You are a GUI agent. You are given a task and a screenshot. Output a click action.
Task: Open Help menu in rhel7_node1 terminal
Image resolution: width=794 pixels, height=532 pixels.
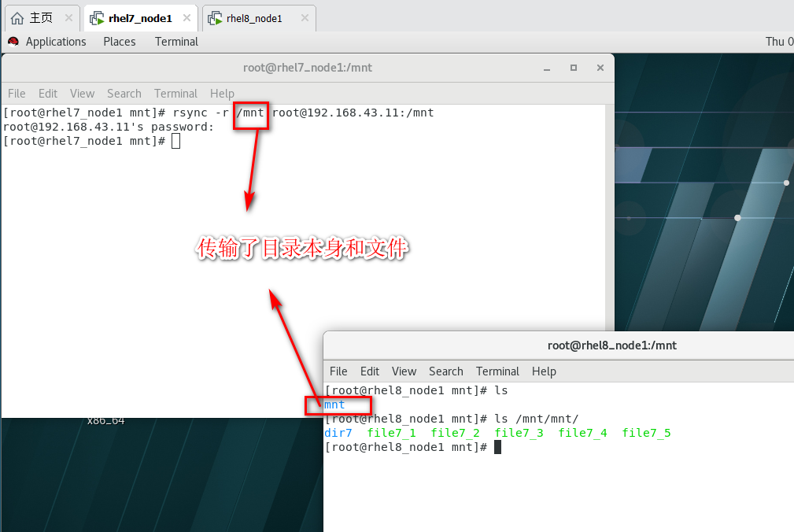(222, 94)
